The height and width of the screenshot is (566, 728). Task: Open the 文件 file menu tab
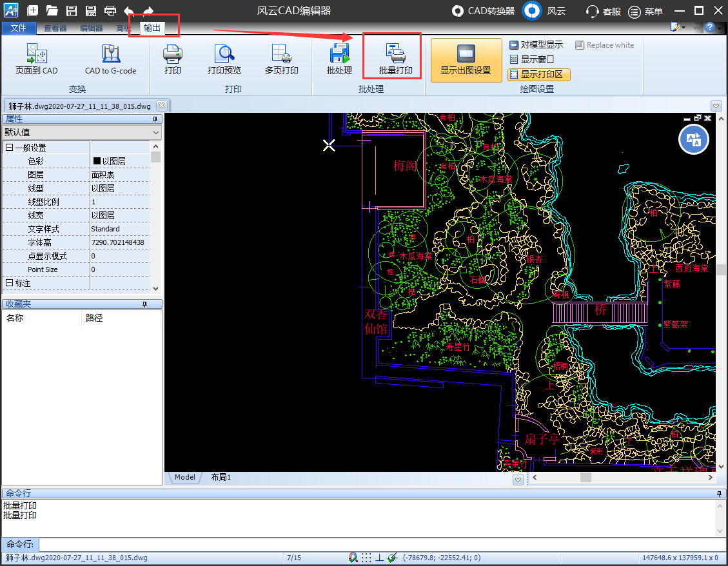19,28
